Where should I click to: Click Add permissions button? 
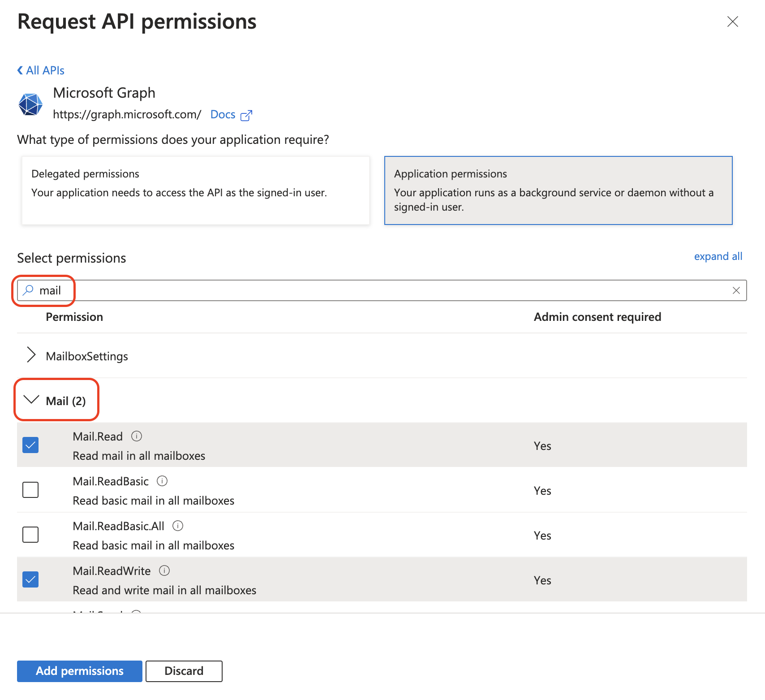click(80, 671)
